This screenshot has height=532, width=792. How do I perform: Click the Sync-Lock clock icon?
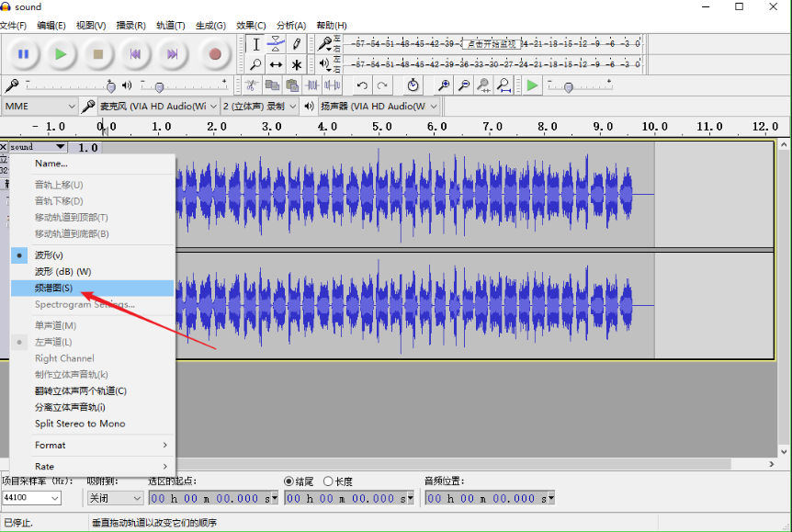pos(413,85)
